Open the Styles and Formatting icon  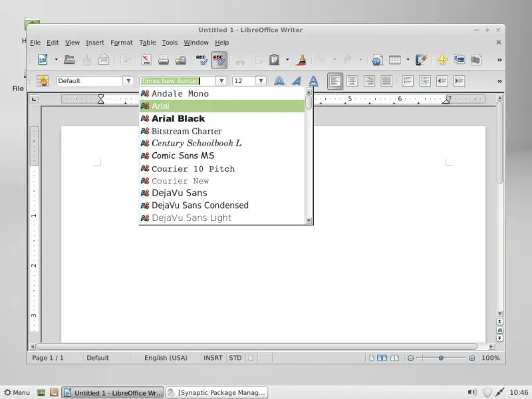pyautogui.click(x=43, y=80)
